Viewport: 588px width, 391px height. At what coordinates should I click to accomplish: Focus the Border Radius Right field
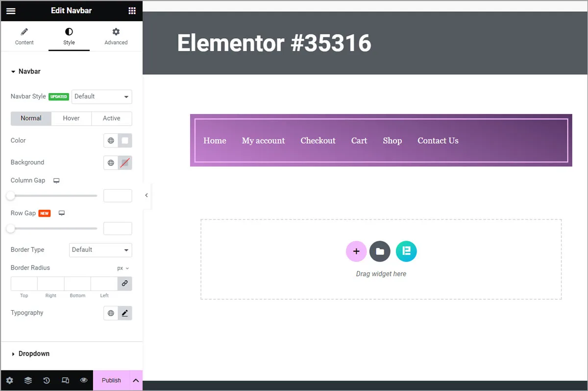[51, 284]
